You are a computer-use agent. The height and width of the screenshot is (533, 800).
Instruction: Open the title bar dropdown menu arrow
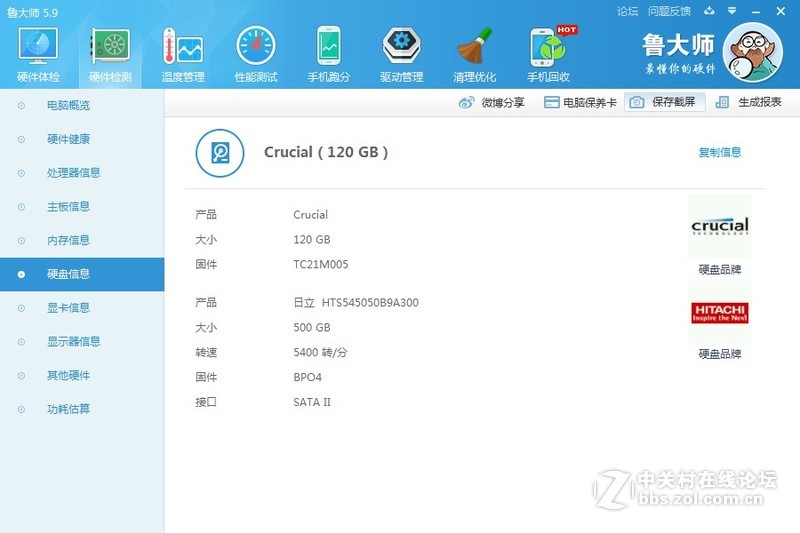tap(732, 11)
